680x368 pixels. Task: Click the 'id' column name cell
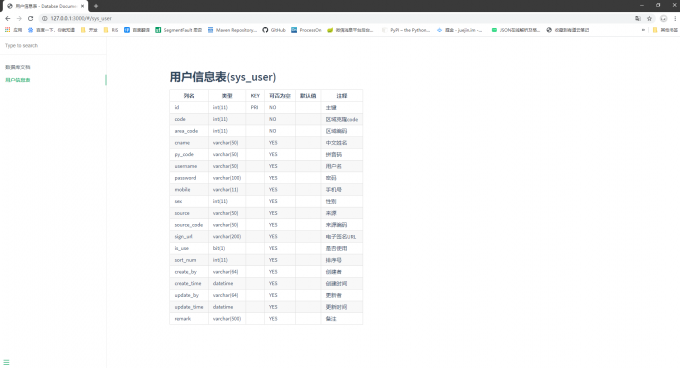pos(189,107)
